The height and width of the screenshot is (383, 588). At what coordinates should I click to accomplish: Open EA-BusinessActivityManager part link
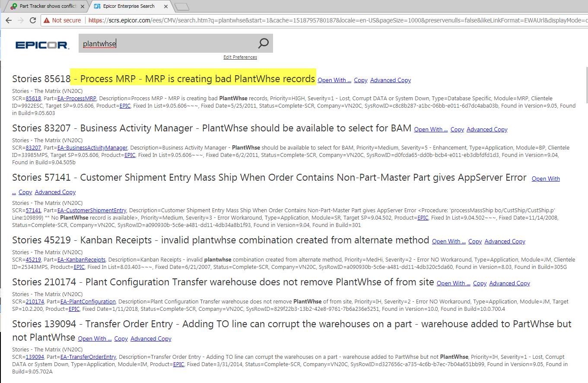[92, 148]
